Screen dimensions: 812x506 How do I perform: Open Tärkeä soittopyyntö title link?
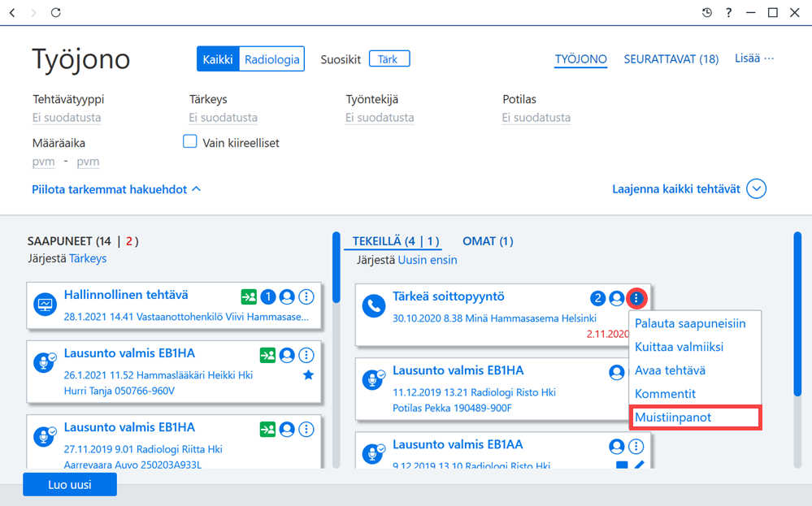[x=449, y=296]
